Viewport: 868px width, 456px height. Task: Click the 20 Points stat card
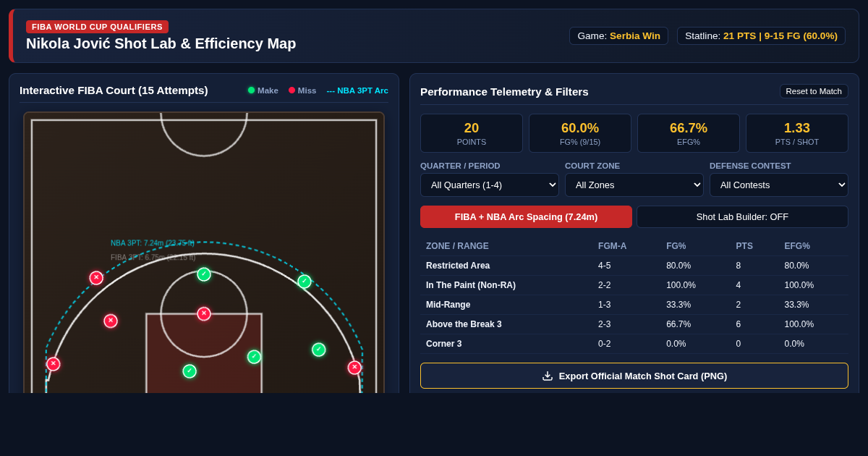coord(472,133)
